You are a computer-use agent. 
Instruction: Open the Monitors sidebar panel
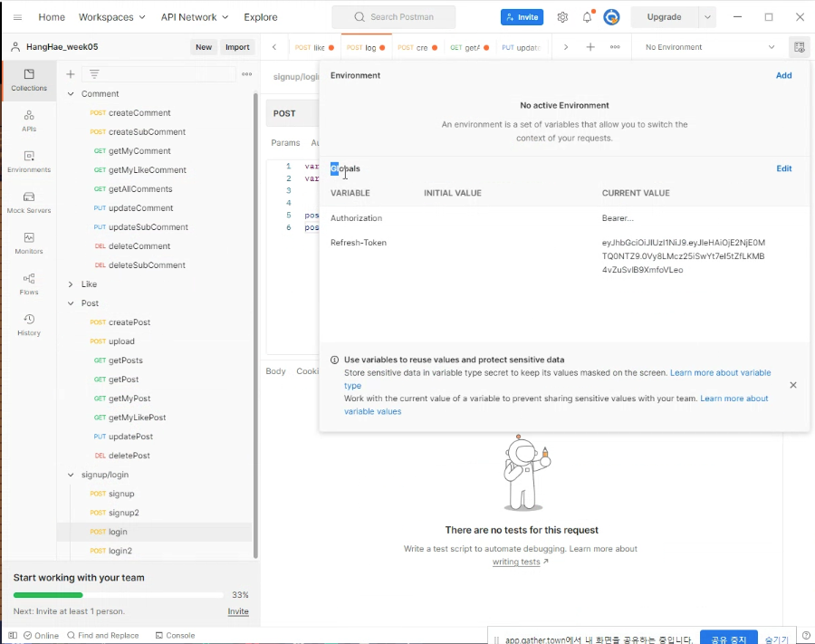29,243
